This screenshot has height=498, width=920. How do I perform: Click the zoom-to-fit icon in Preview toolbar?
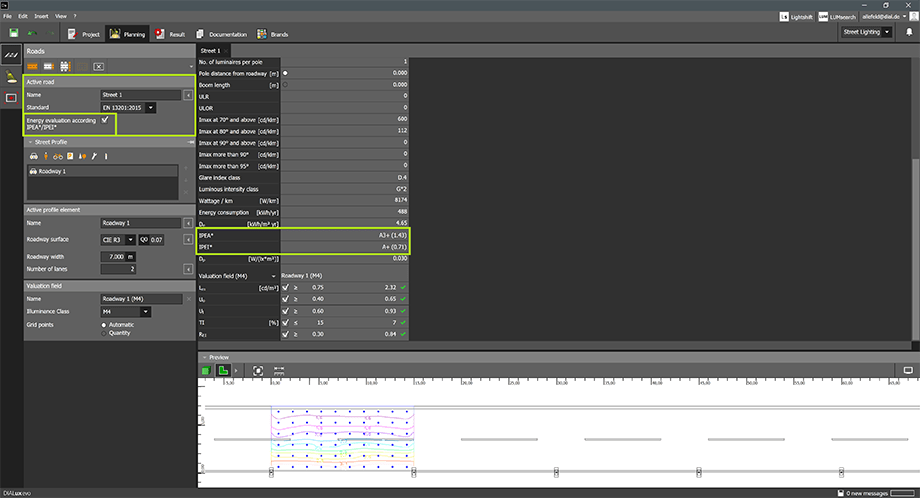pyautogui.click(x=258, y=370)
